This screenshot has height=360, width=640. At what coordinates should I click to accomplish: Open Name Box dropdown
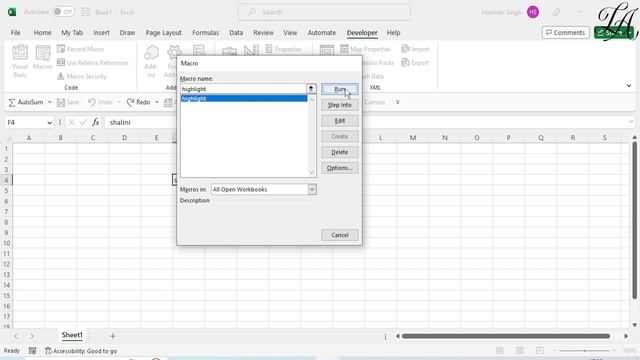(x=49, y=122)
